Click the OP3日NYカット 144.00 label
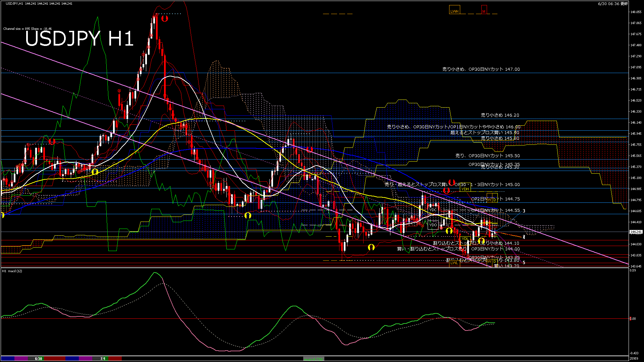 [x=495, y=249]
